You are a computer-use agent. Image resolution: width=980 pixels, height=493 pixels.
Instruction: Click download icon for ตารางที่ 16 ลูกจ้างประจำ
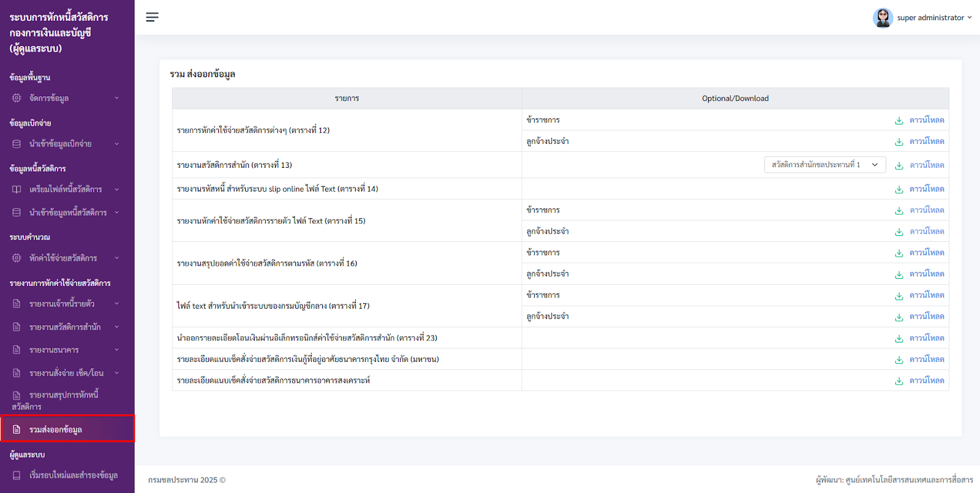(x=899, y=274)
